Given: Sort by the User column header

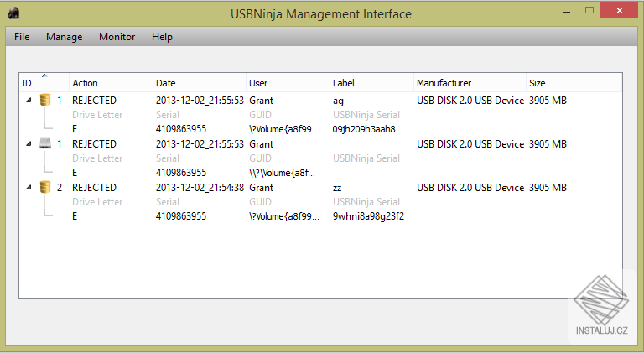Looking at the screenshot, I should 288,83.
